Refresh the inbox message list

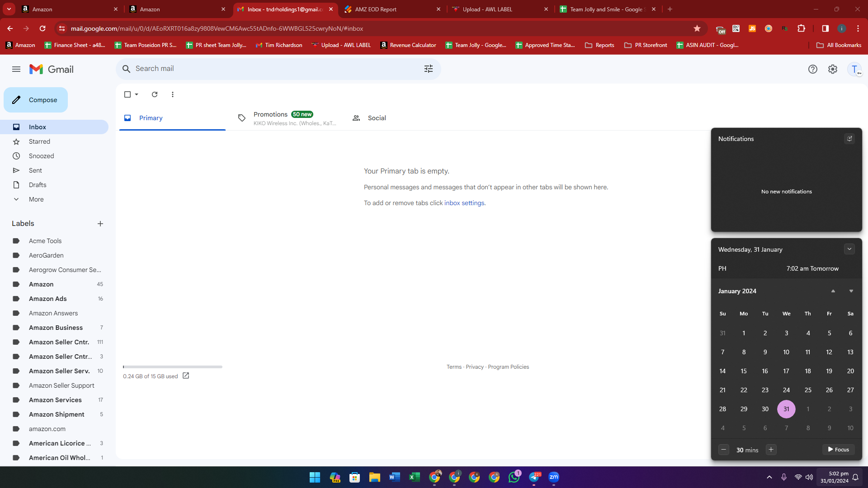click(155, 94)
